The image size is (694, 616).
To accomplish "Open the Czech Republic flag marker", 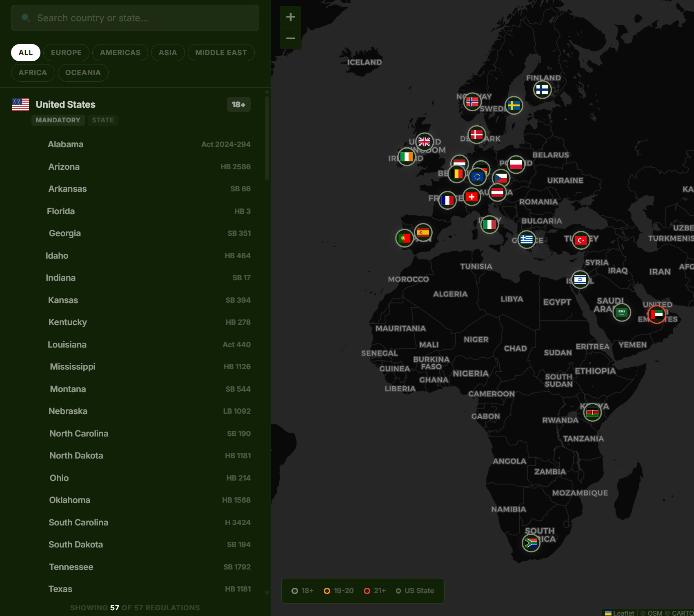I will tap(501, 178).
